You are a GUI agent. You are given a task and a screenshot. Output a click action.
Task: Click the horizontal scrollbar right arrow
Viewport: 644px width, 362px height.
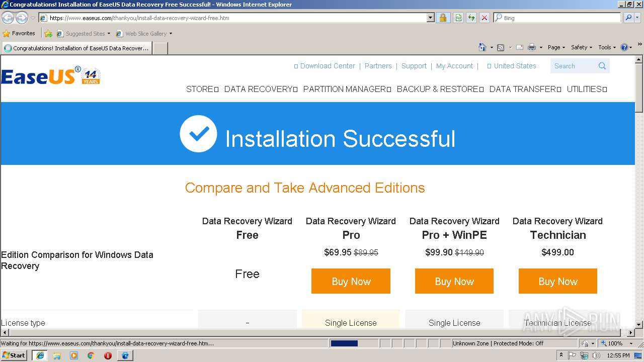click(631, 333)
